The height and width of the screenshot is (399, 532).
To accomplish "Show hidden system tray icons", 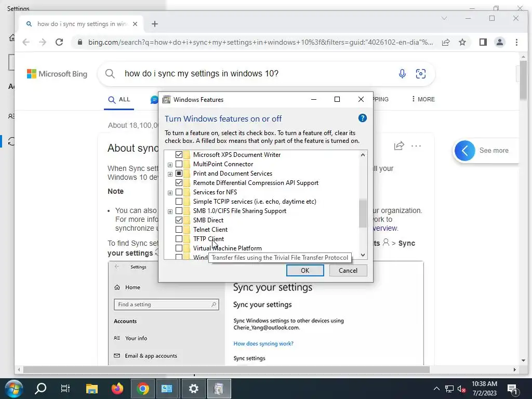I will [x=436, y=389].
